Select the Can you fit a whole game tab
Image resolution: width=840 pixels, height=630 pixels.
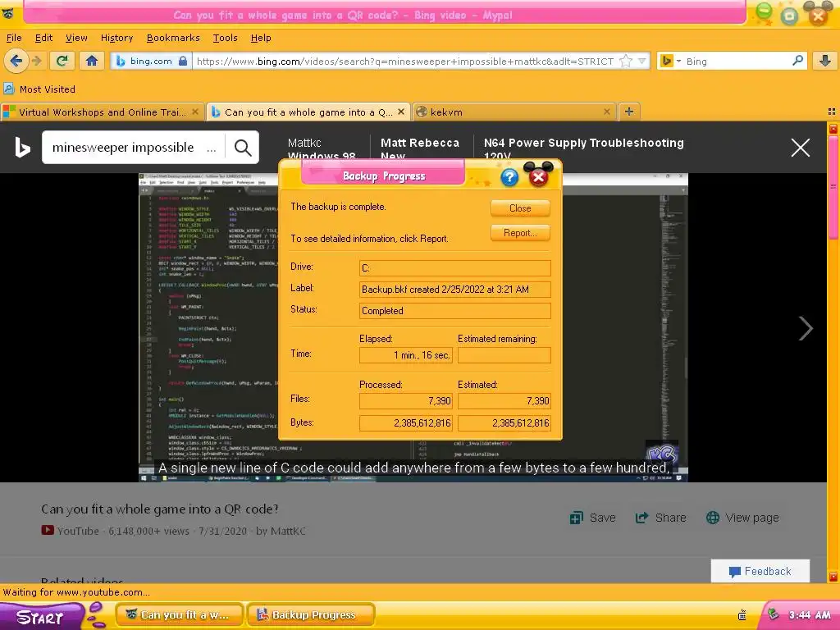[308, 112]
